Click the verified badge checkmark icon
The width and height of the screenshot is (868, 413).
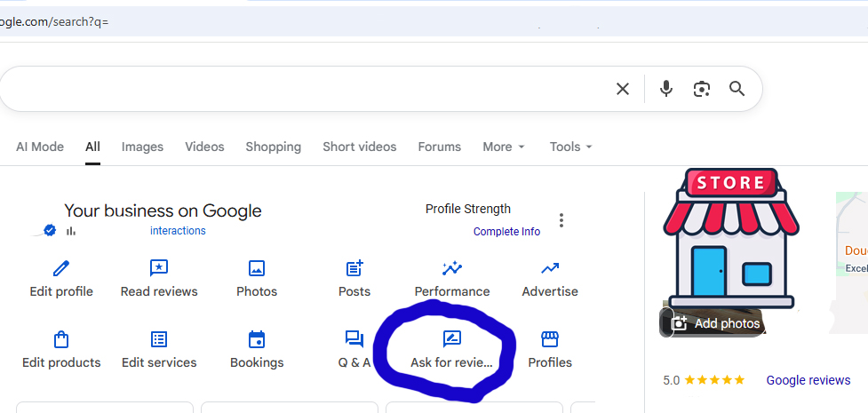(x=50, y=230)
